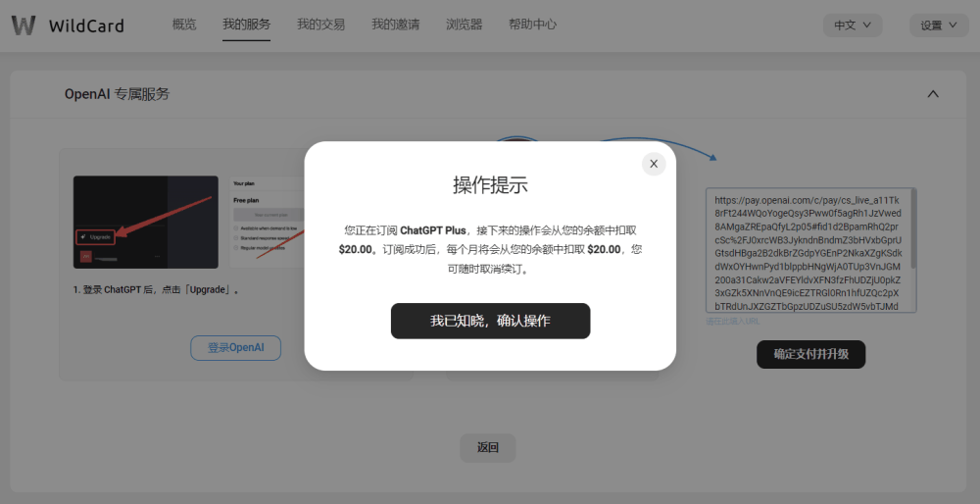Open the 帮助中心 menu item
The image size is (980, 504).
[x=532, y=25]
